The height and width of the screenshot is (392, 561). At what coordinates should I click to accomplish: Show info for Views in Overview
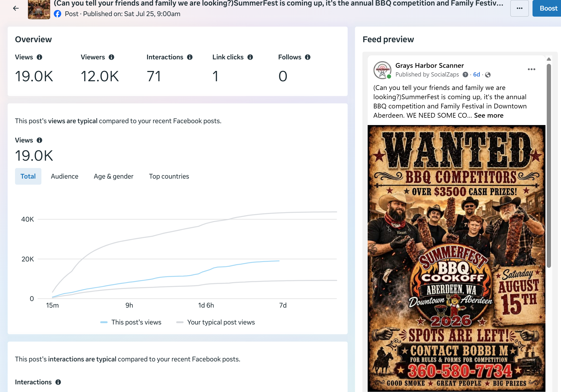point(40,57)
